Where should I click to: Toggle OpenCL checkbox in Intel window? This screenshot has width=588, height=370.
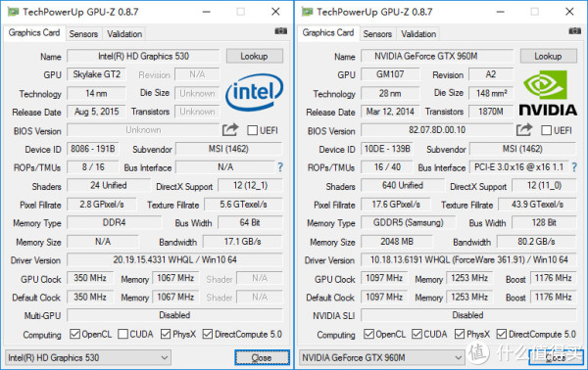[75, 334]
